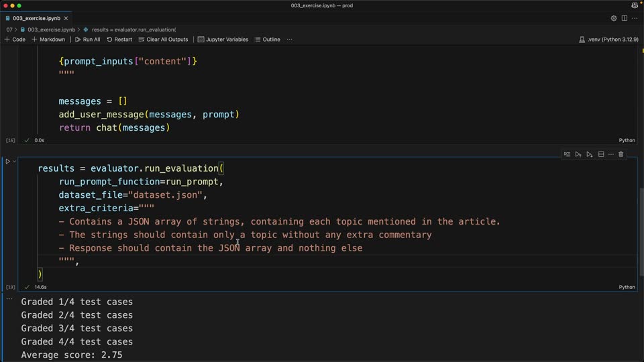The width and height of the screenshot is (644, 362).
Task: Change cell language mode Python label
Action: 627,287
